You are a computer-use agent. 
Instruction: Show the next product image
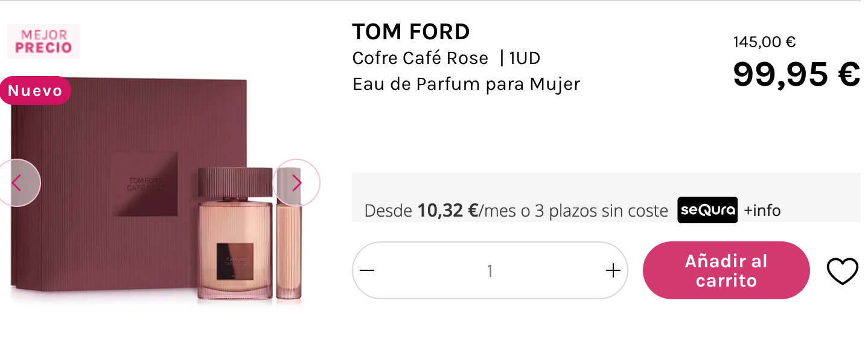coord(296,183)
